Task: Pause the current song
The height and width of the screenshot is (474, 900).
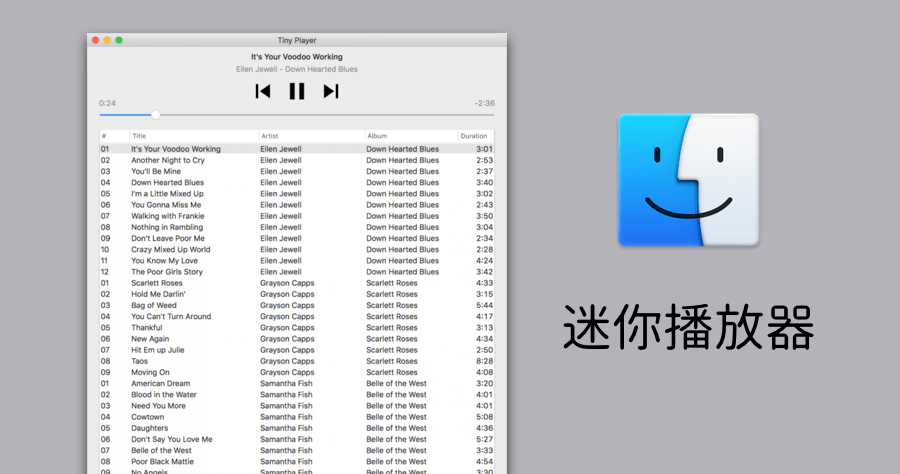Action: coord(297,91)
